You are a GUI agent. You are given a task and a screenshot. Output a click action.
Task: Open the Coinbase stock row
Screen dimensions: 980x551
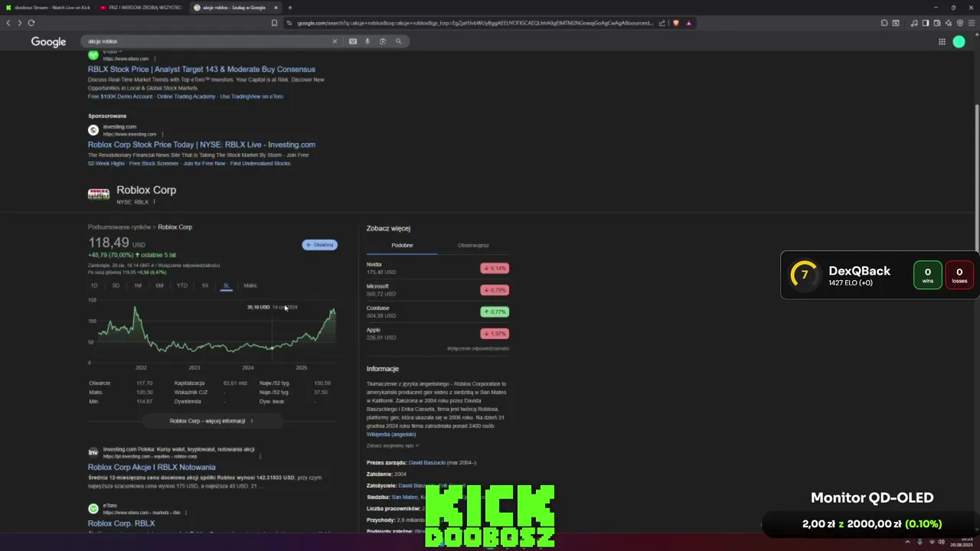click(437, 311)
